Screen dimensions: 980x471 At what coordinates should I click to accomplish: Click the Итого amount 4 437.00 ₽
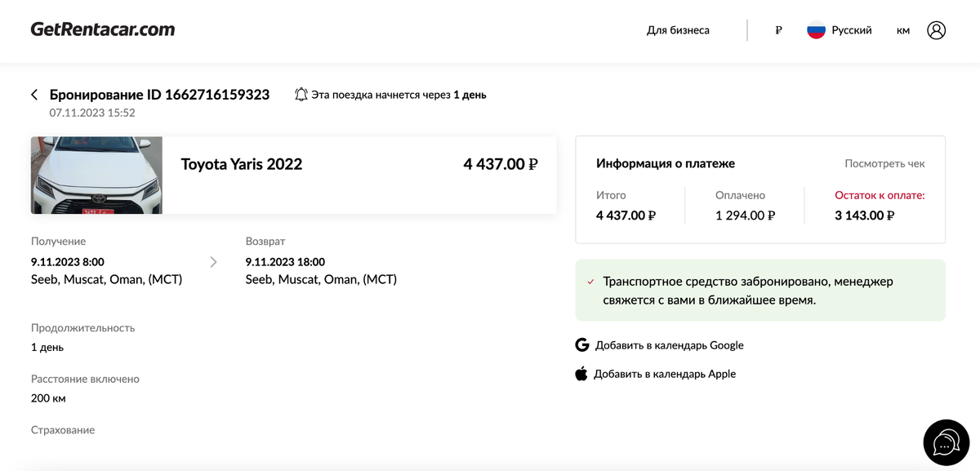click(x=626, y=216)
